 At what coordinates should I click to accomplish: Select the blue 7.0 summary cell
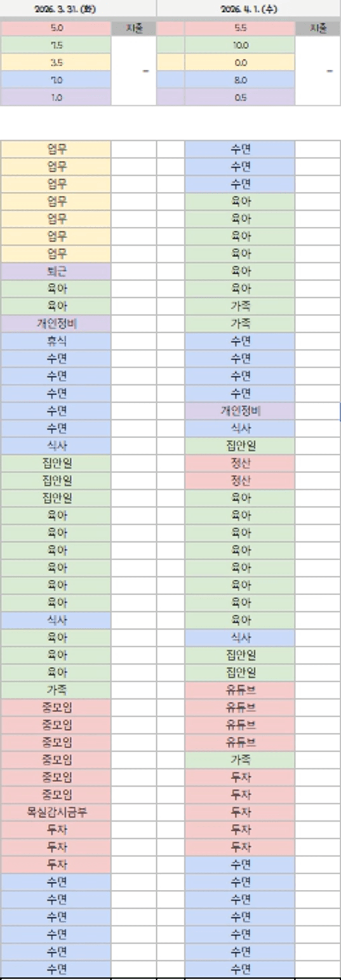56,80
